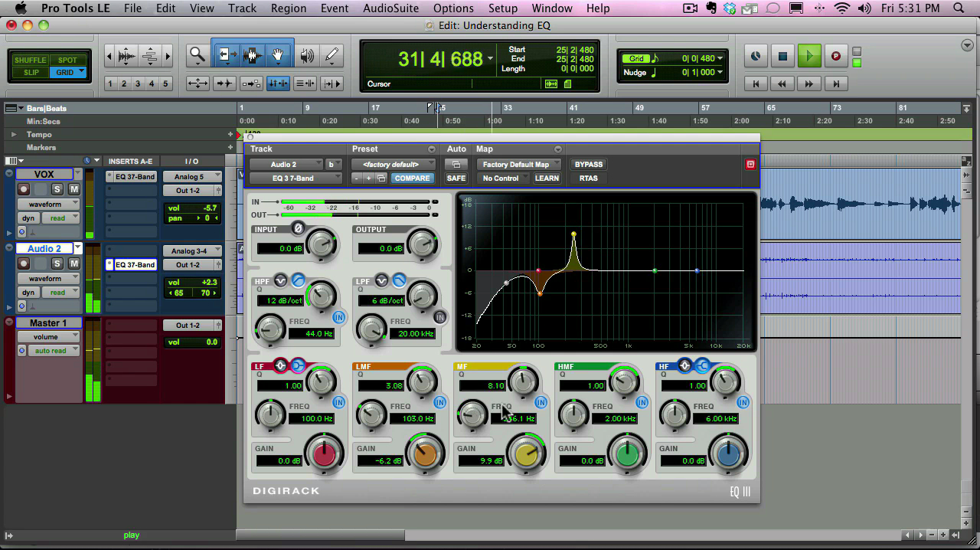The width and height of the screenshot is (980, 550).
Task: Open the Options menu
Action: [453, 8]
